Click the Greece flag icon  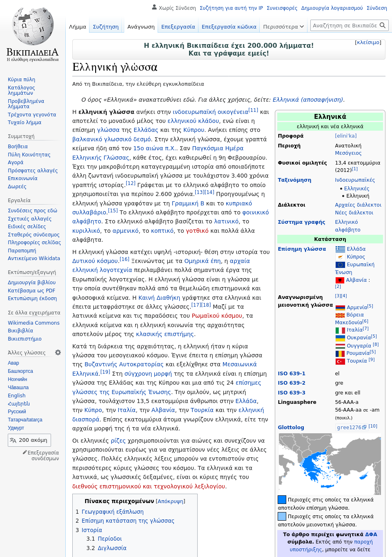pos(340,249)
